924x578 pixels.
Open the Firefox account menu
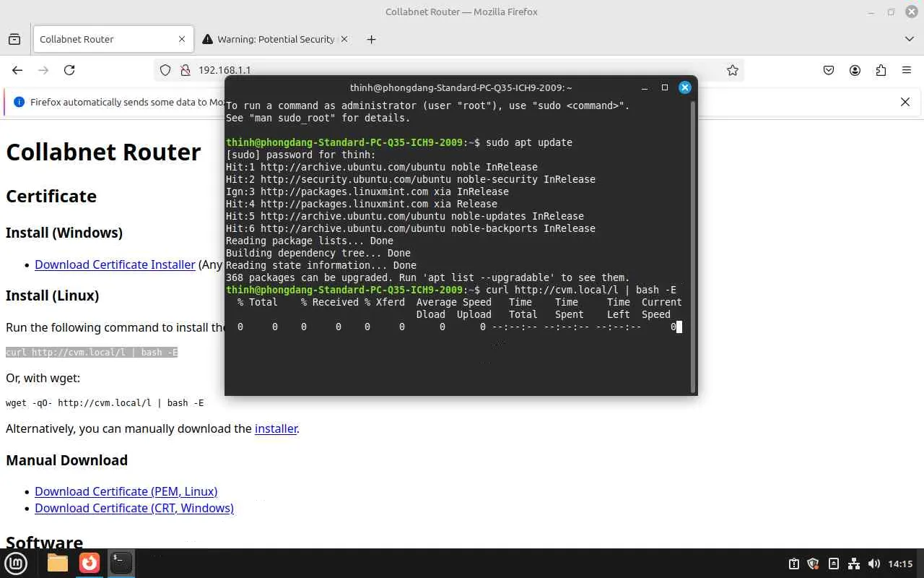pos(855,70)
